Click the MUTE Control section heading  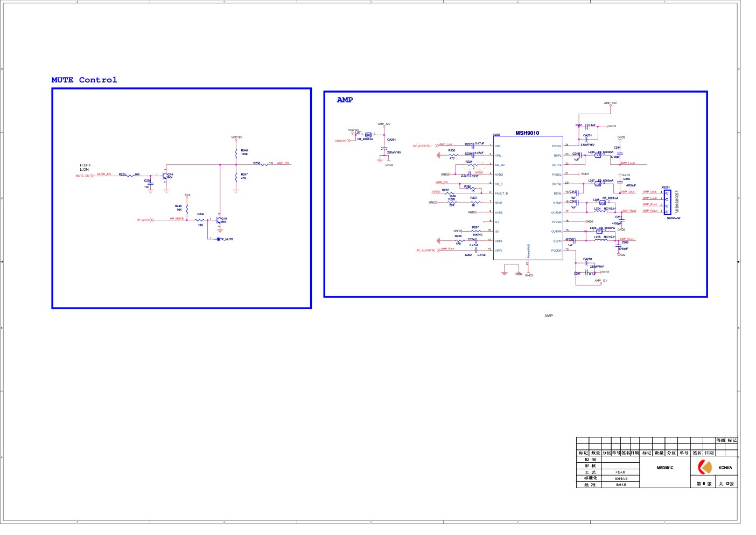(84, 80)
